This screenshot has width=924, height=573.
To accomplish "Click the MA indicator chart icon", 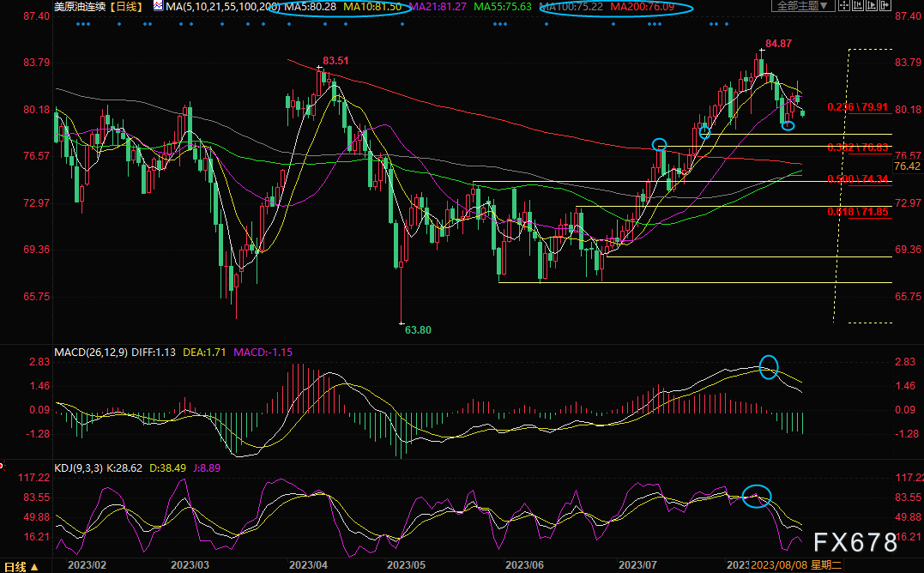I will [158, 7].
